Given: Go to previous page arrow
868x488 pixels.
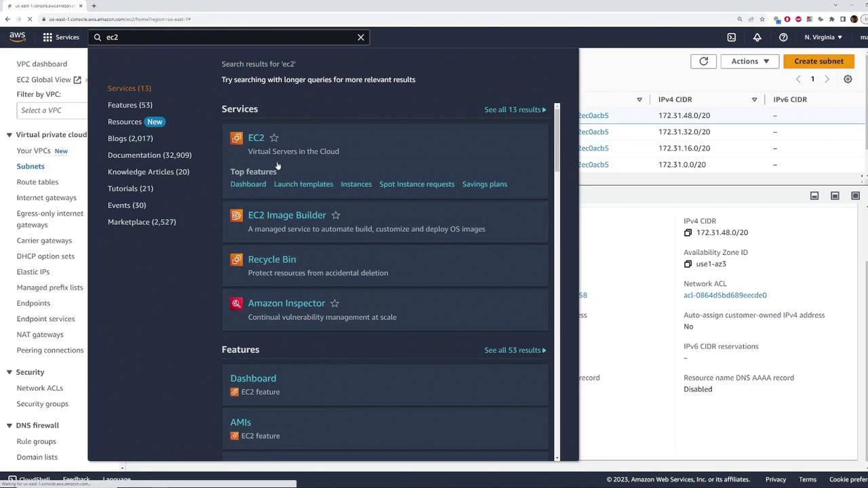Looking at the screenshot, I should click(798, 79).
